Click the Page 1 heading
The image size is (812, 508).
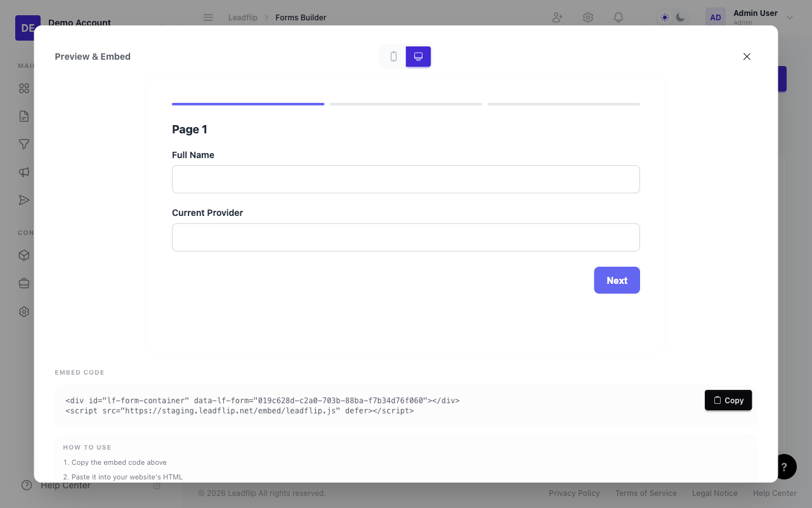coord(190,130)
